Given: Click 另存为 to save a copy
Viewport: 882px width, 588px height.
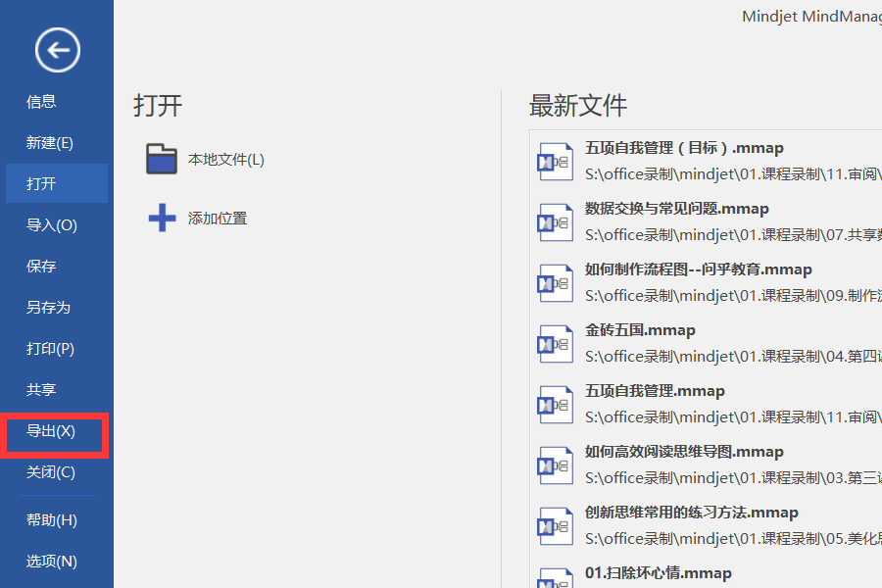Looking at the screenshot, I should pyautogui.click(x=43, y=307).
